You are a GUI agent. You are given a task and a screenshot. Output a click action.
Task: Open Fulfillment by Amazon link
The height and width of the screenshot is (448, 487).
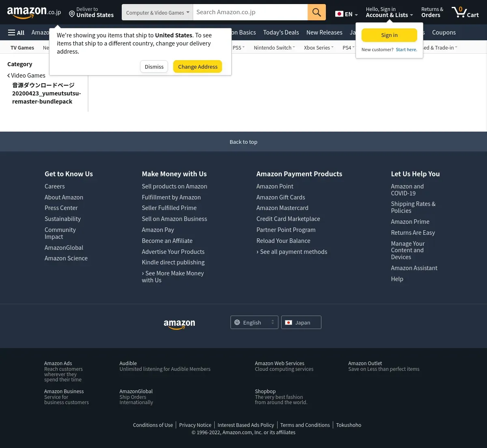(171, 197)
